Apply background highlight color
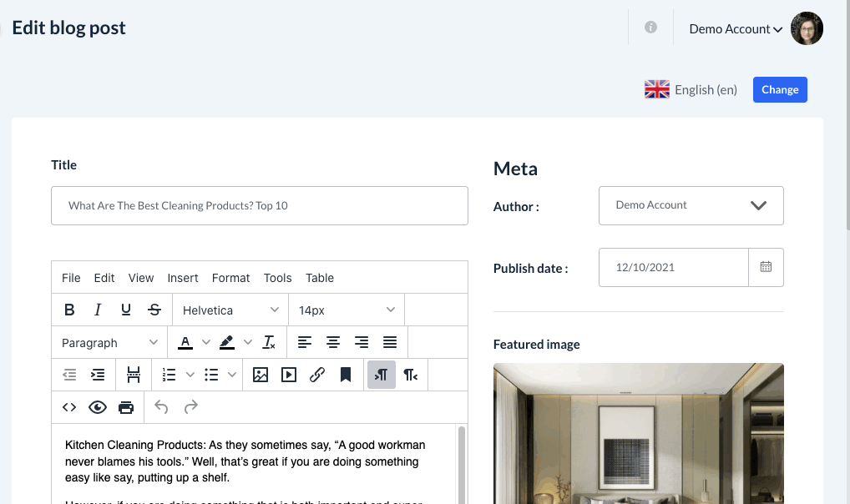The height and width of the screenshot is (504, 850). (226, 342)
